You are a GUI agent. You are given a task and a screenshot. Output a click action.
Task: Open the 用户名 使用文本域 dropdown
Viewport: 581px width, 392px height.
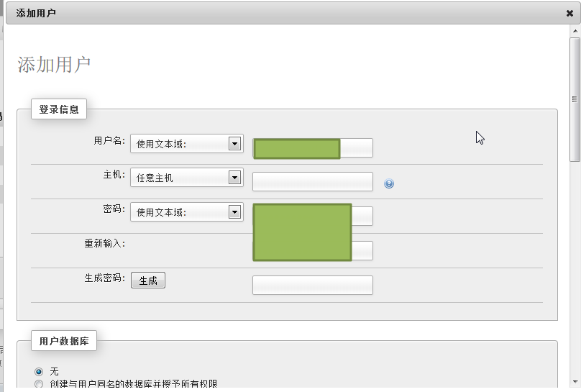(x=186, y=143)
